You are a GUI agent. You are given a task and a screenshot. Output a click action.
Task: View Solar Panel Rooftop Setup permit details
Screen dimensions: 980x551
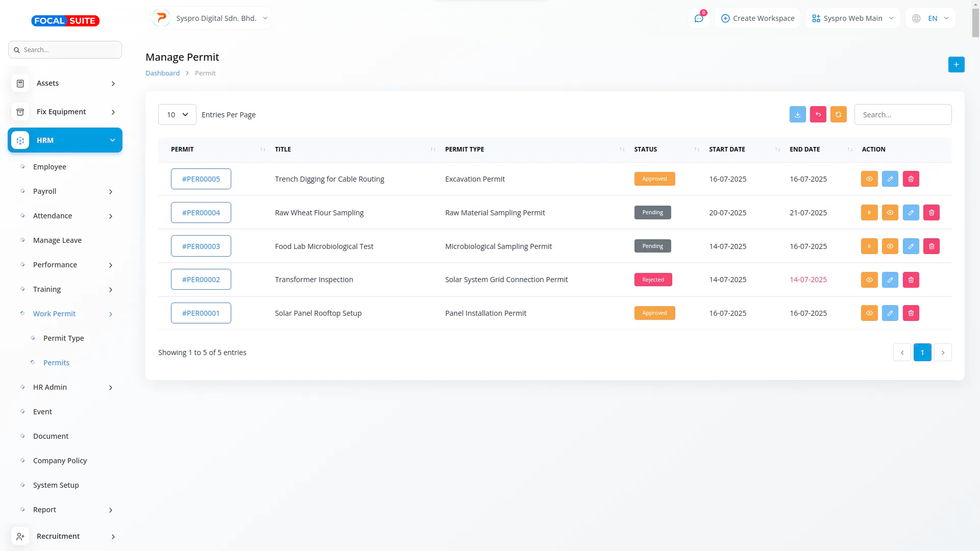click(x=869, y=313)
